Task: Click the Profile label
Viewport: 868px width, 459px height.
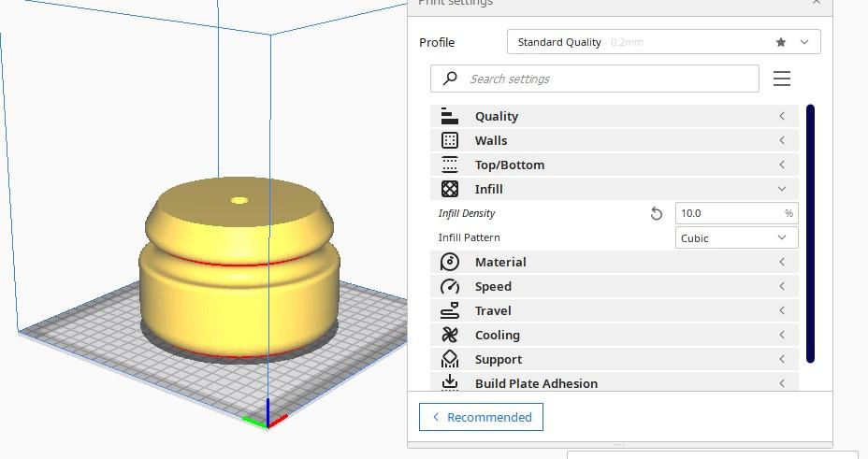Action: pyautogui.click(x=437, y=42)
